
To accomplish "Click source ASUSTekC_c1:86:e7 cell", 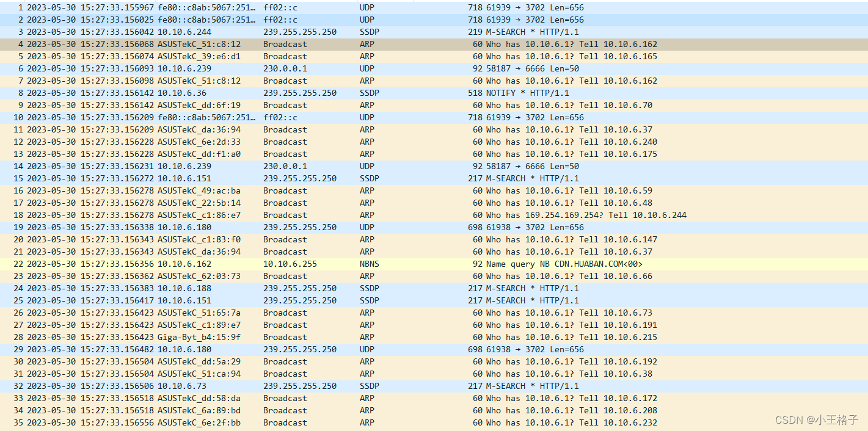I will [199, 215].
